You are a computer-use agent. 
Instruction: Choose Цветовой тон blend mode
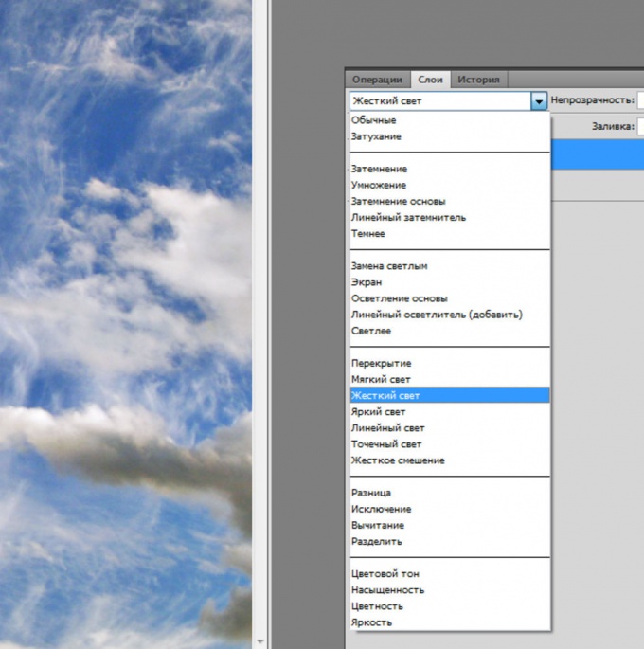tap(450, 573)
